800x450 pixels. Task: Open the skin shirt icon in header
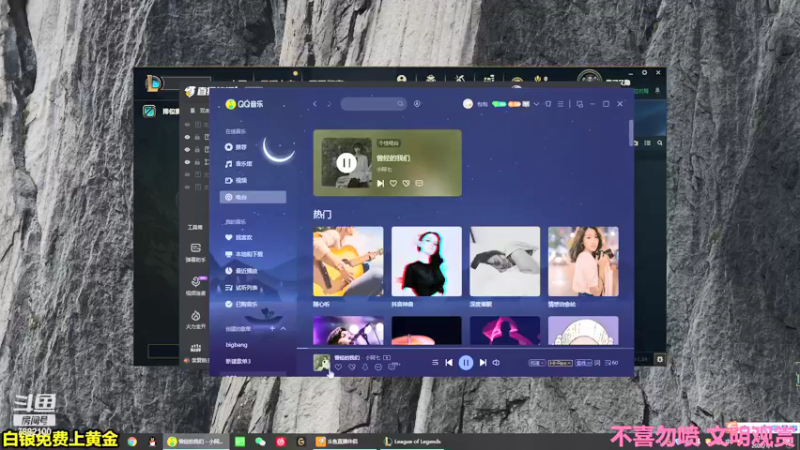tap(548, 104)
